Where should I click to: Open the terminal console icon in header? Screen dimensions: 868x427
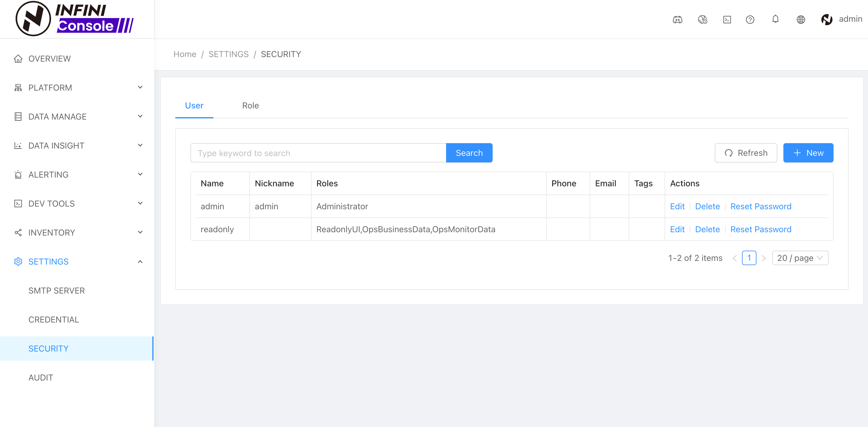727,20
